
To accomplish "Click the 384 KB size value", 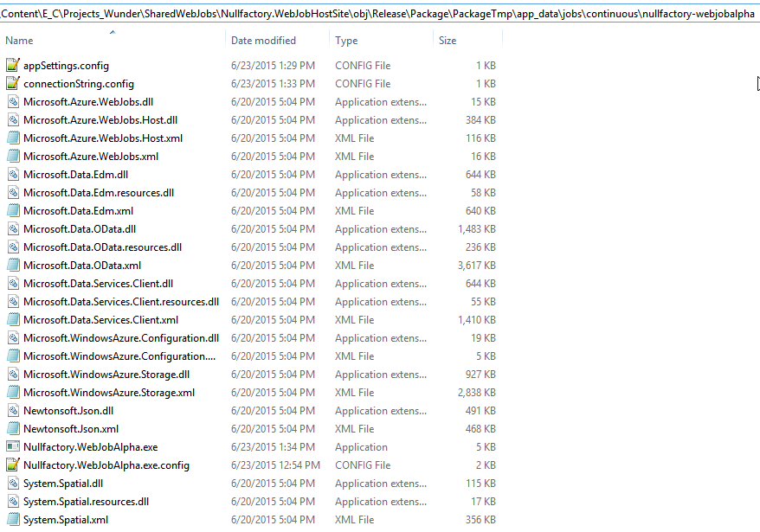I will click(480, 119).
